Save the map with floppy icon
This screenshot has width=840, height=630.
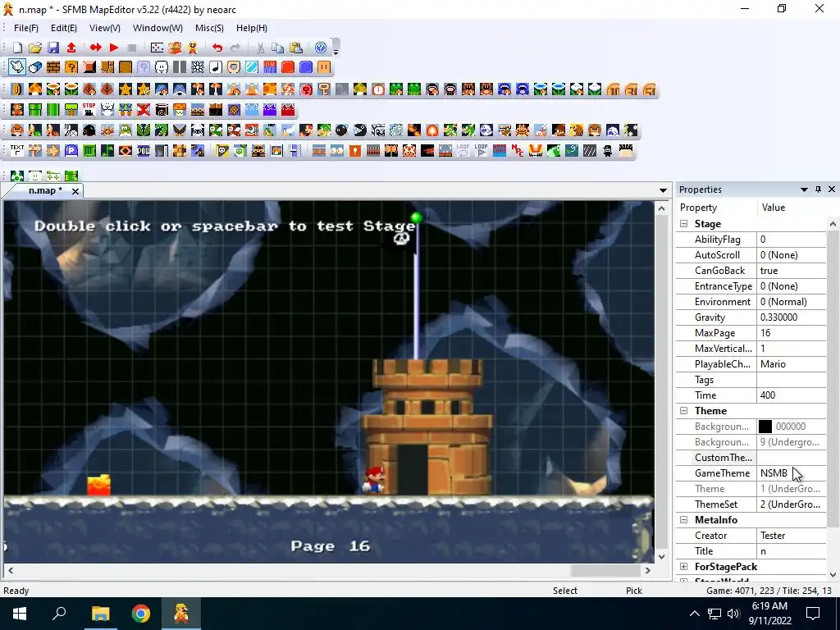(53, 48)
